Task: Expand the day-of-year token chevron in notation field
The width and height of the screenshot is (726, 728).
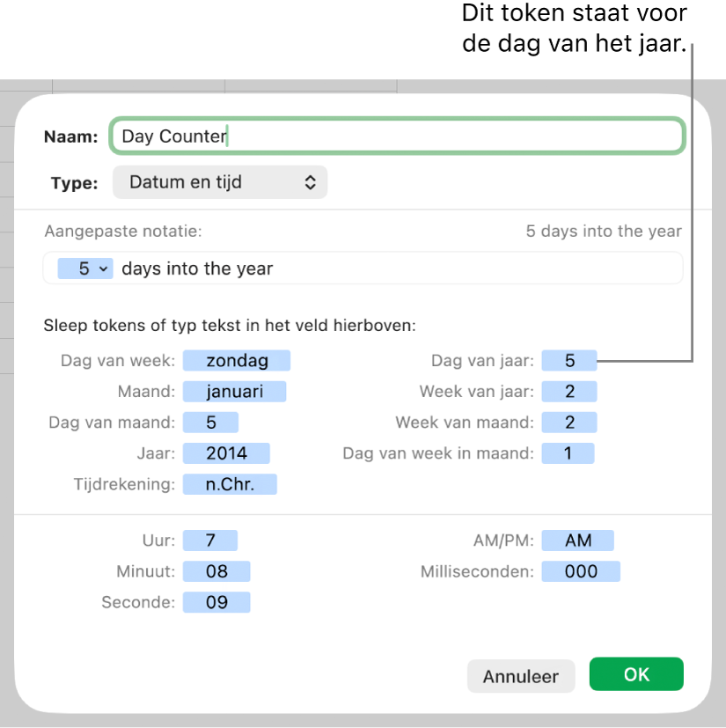Action: pyautogui.click(x=103, y=268)
